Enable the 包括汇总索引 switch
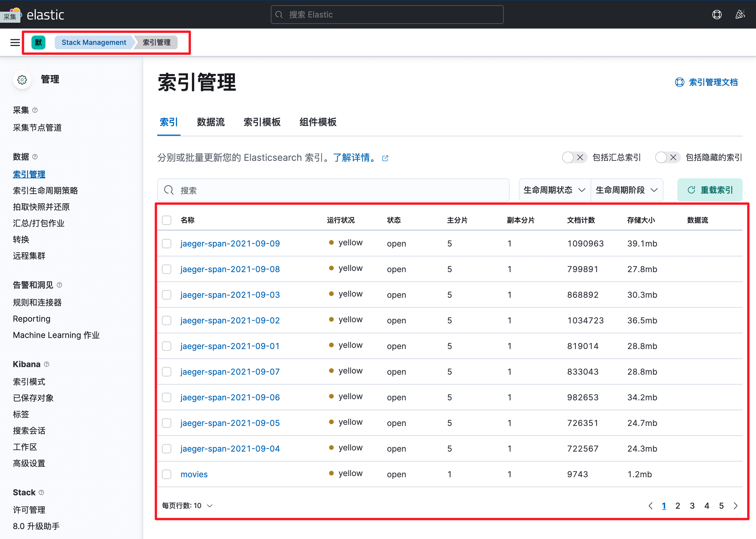756x539 pixels. [574, 157]
